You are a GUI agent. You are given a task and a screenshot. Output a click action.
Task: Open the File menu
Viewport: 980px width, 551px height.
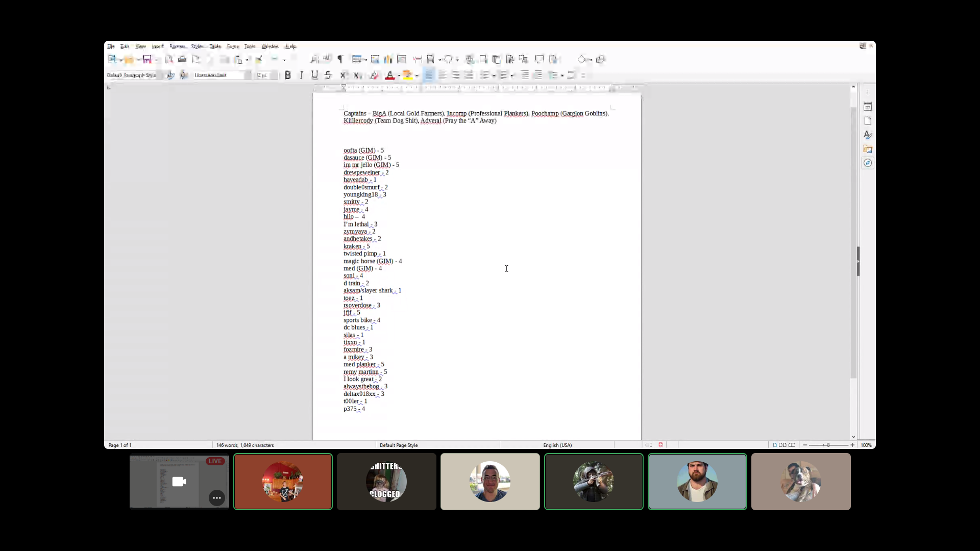click(111, 46)
